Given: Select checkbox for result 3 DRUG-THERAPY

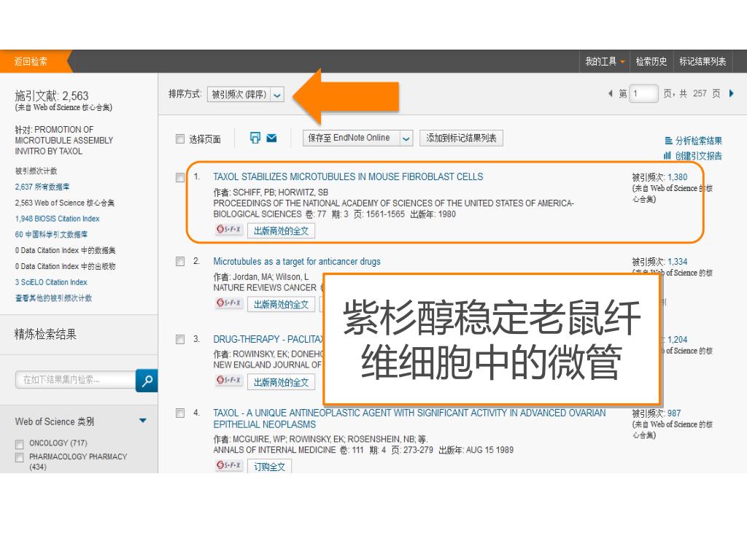Looking at the screenshot, I should (180, 340).
